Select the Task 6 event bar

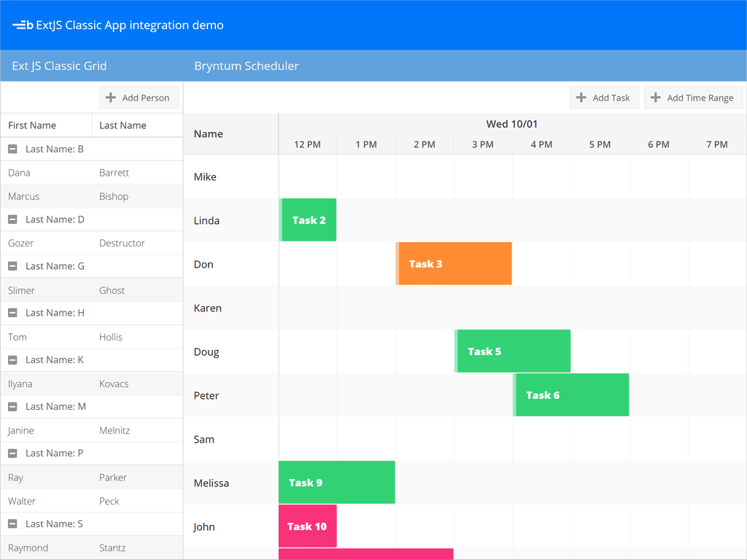pyautogui.click(x=571, y=394)
